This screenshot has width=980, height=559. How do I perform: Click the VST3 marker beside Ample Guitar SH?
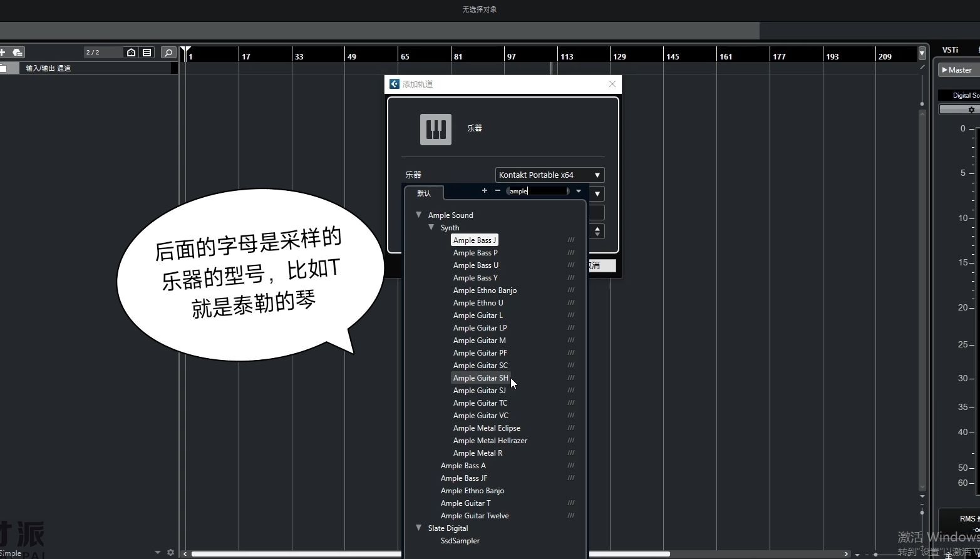pyautogui.click(x=571, y=377)
